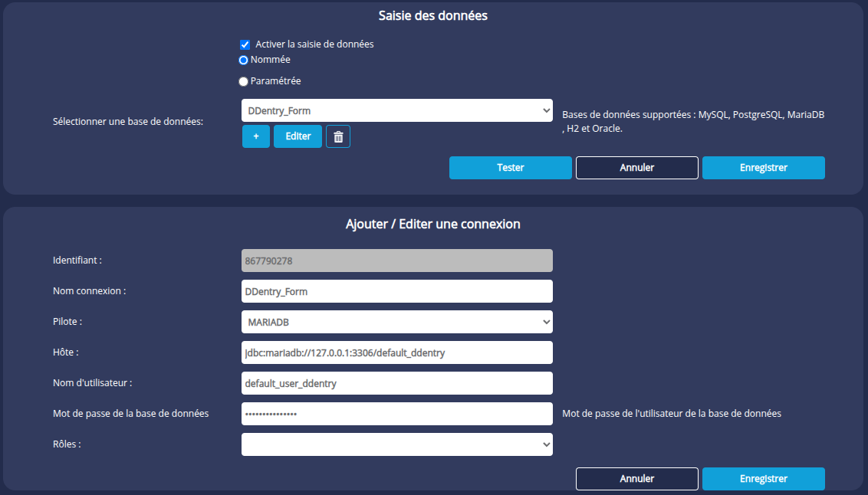868x495 pixels.
Task: Save the connection with the bottom Enregistrer button
Action: point(763,479)
